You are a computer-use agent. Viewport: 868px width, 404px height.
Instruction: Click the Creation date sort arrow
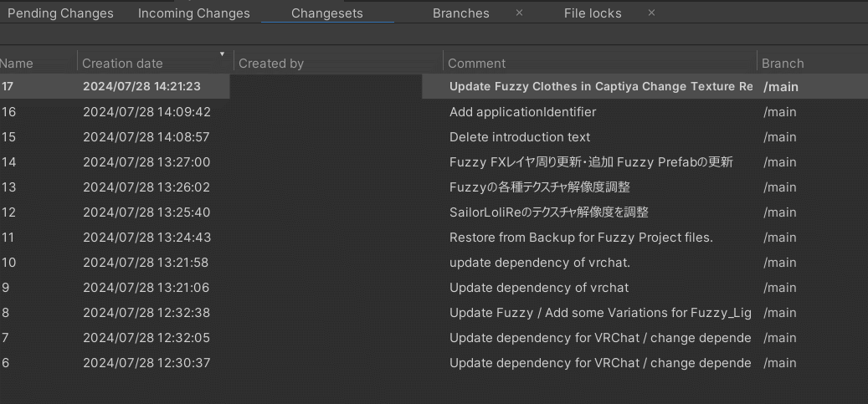pos(223,54)
